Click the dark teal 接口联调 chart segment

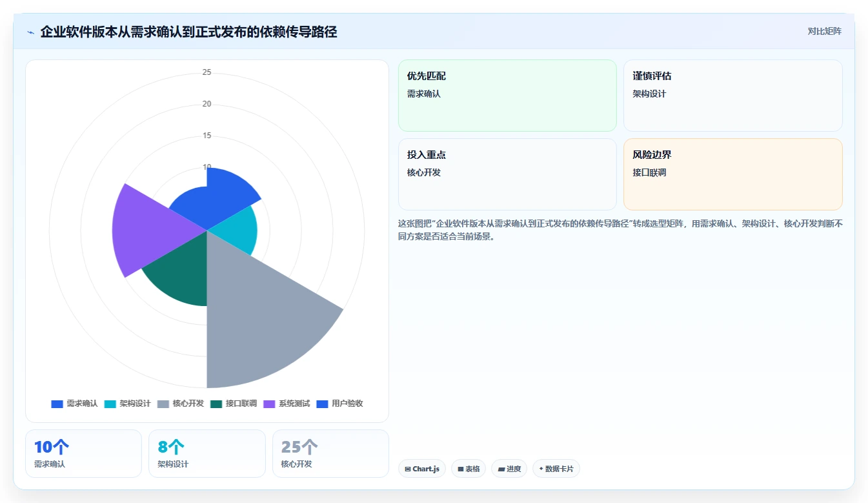tap(181, 274)
